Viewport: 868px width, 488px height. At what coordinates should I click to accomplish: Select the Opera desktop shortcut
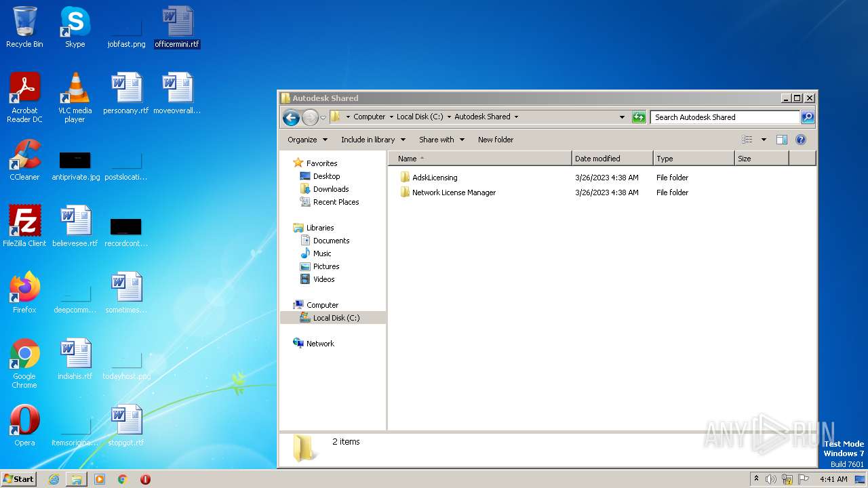(x=24, y=426)
